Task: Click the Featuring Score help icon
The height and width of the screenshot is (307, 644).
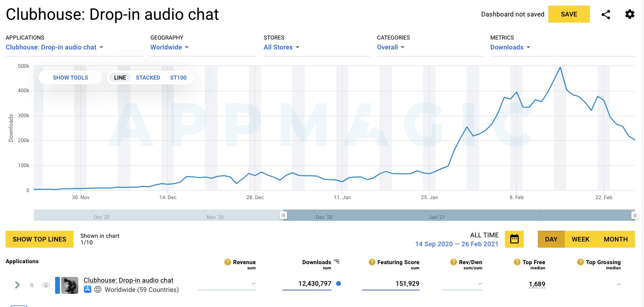Action: click(372, 262)
